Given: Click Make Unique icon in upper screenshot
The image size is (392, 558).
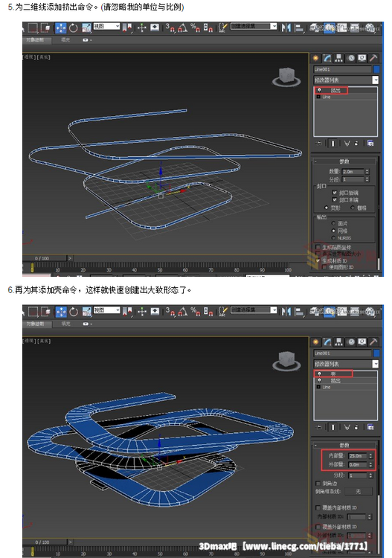Looking at the screenshot, I should tap(347, 143).
